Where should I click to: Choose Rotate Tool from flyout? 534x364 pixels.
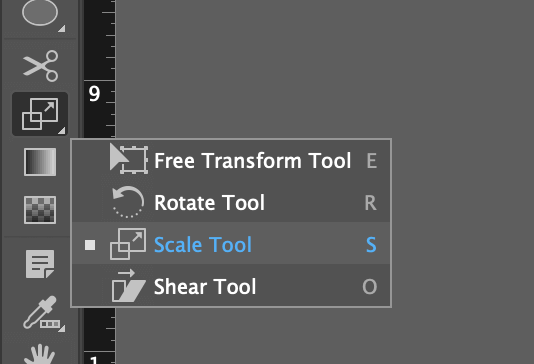pos(231,202)
